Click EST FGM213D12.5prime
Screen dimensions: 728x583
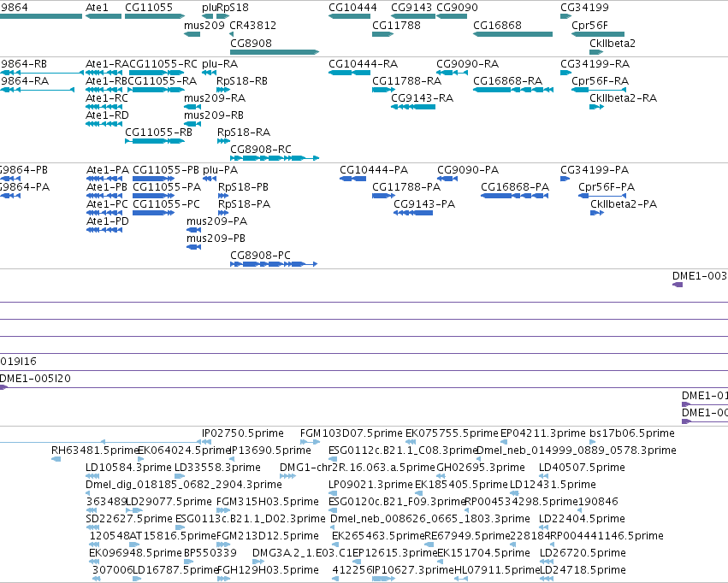[268, 536]
